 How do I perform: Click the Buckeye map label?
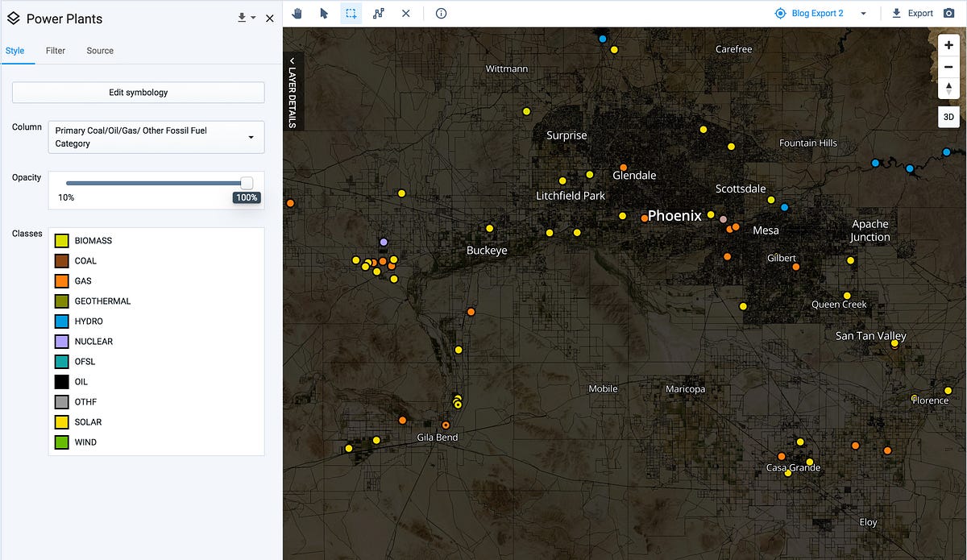487,251
